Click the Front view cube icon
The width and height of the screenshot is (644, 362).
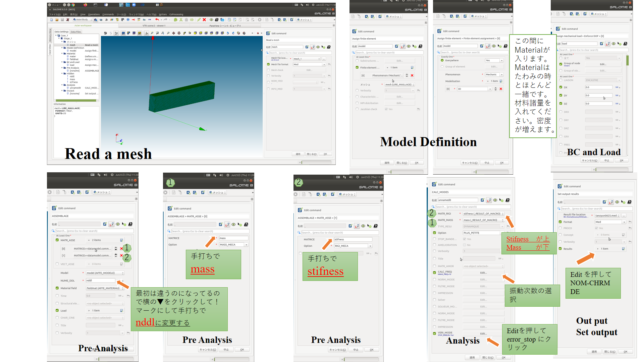pyautogui.click(x=195, y=33)
